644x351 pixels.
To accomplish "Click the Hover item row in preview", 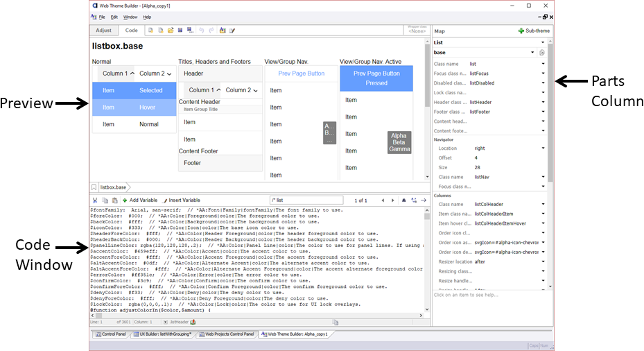I will (x=134, y=108).
